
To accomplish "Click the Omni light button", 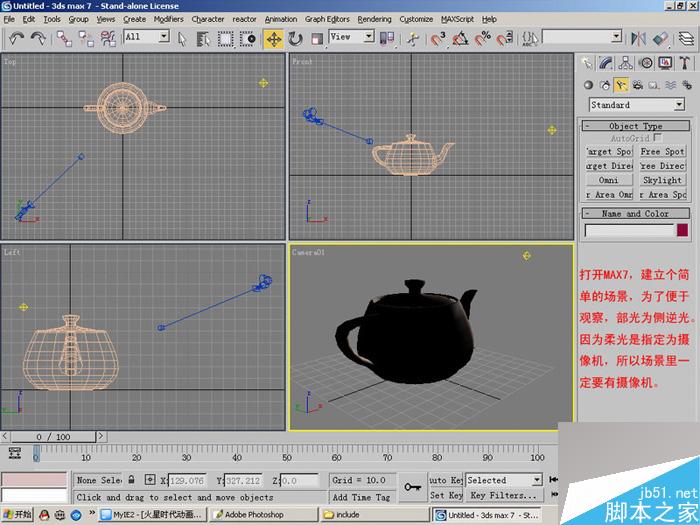I will pos(609,181).
